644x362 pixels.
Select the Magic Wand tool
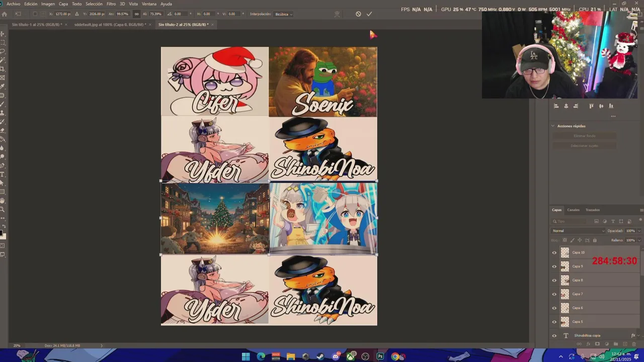pyautogui.click(x=3, y=60)
